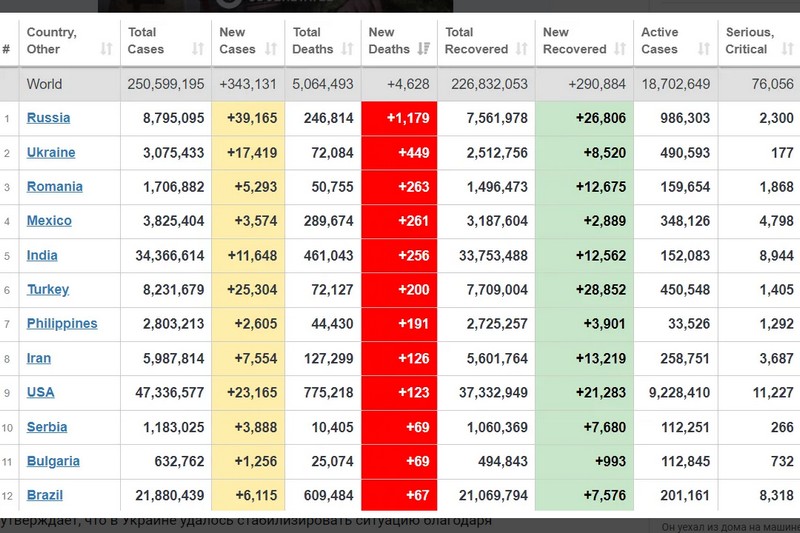Image resolution: width=800 pixels, height=533 pixels.
Task: Select Iran total recovered 5,601,764
Action: [x=497, y=359]
